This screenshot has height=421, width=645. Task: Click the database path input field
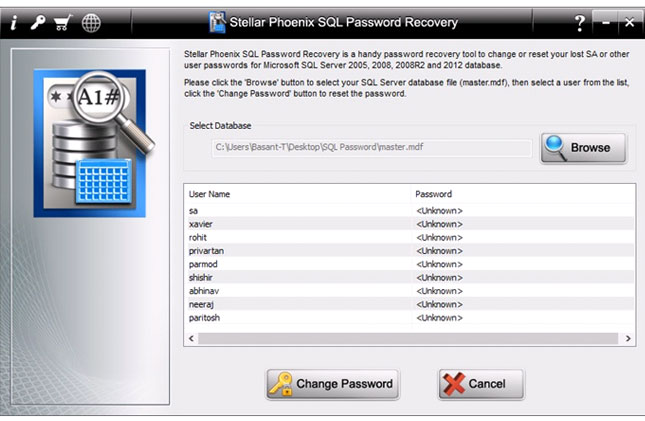click(x=371, y=147)
